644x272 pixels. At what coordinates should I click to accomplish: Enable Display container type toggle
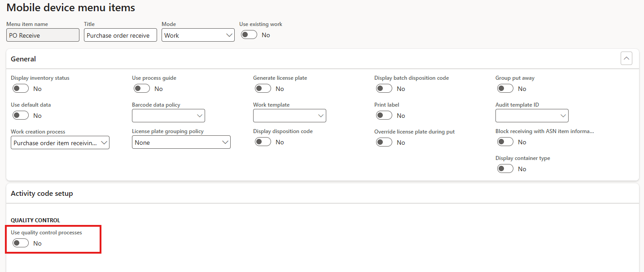[505, 169]
